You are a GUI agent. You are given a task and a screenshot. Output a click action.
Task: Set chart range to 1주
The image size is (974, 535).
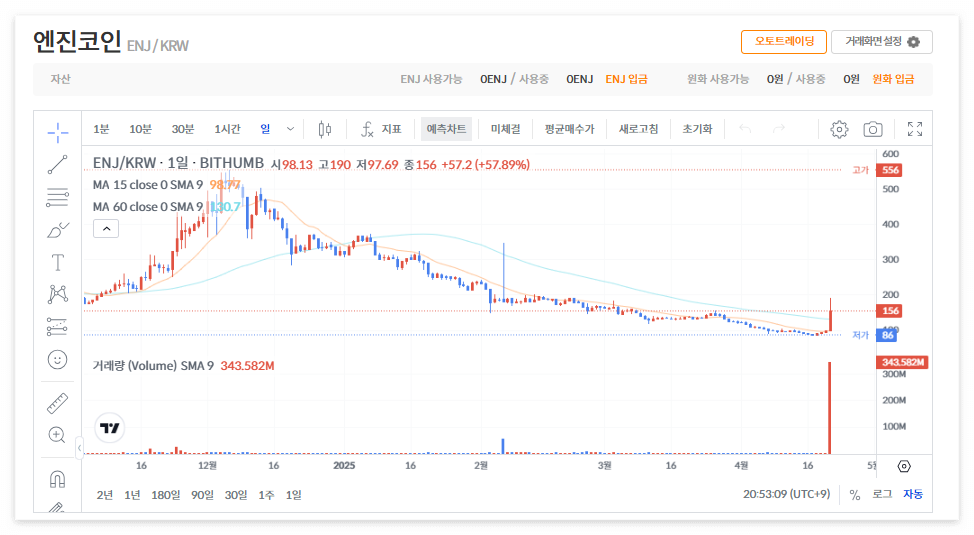point(266,495)
